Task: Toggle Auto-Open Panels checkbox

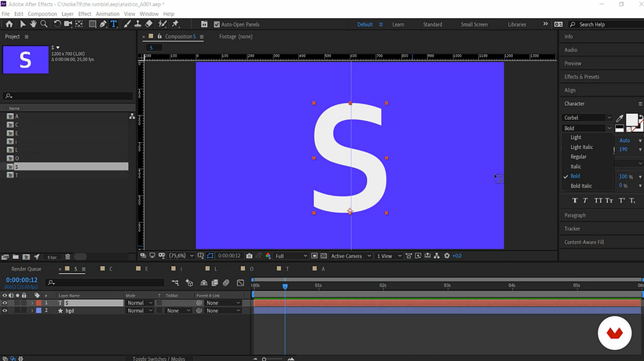Action: [217, 24]
